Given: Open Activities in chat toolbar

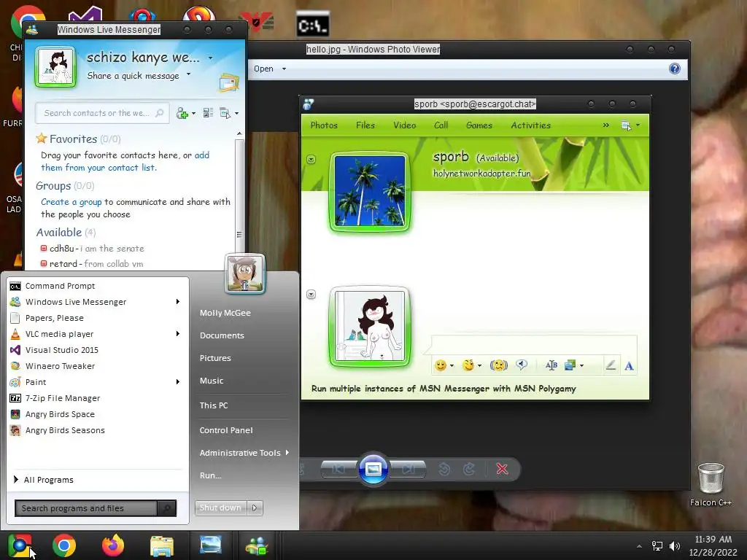Looking at the screenshot, I should click(x=531, y=125).
